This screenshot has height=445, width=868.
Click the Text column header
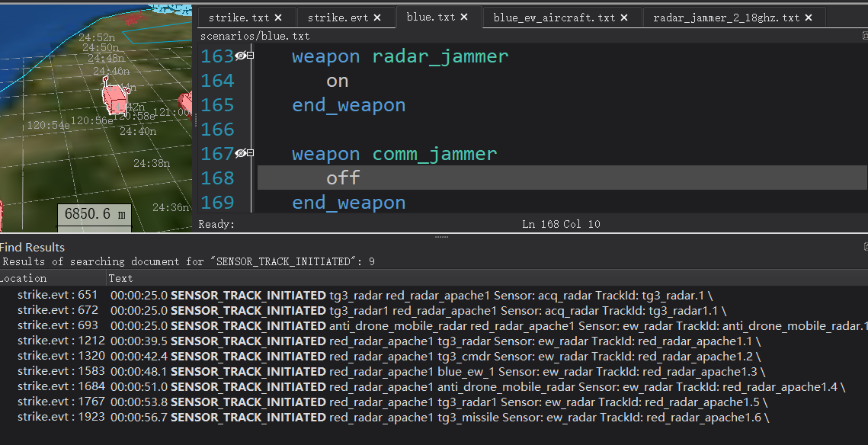coord(120,279)
